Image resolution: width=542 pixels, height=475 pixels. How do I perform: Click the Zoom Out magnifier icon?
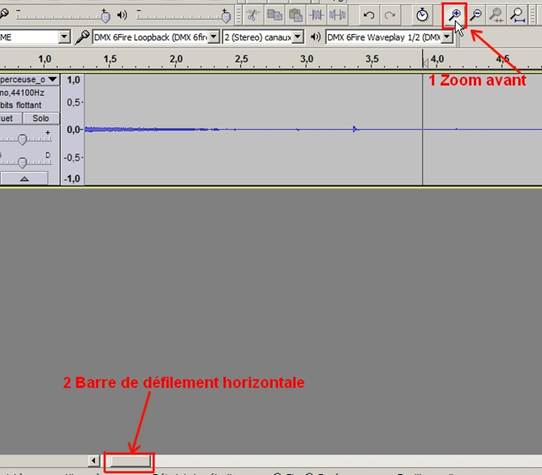[x=476, y=15]
